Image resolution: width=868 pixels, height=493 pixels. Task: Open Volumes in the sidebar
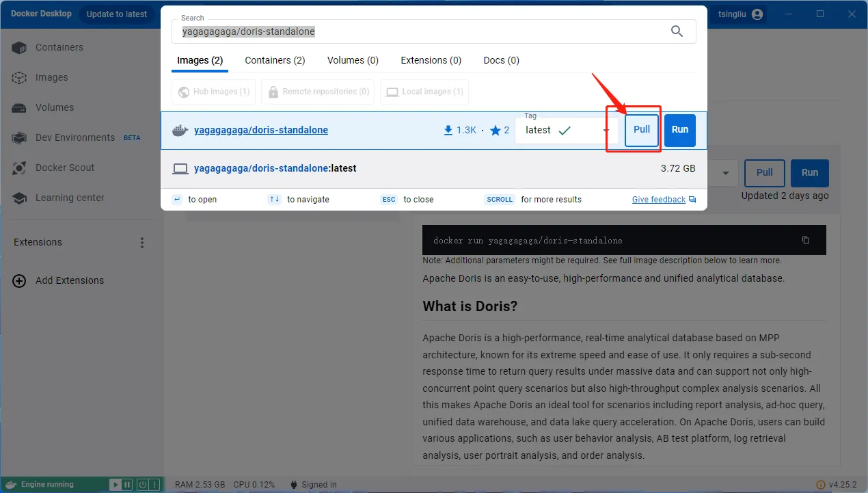[55, 108]
